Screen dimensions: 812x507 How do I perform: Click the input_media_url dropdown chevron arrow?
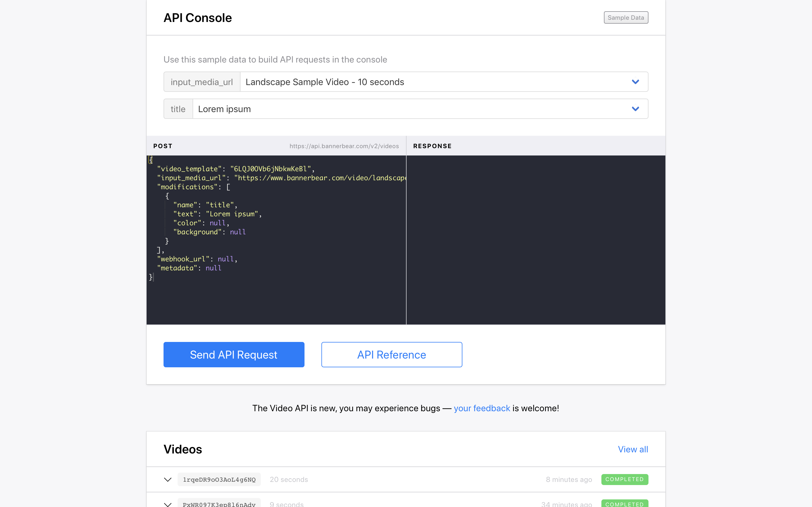[635, 82]
